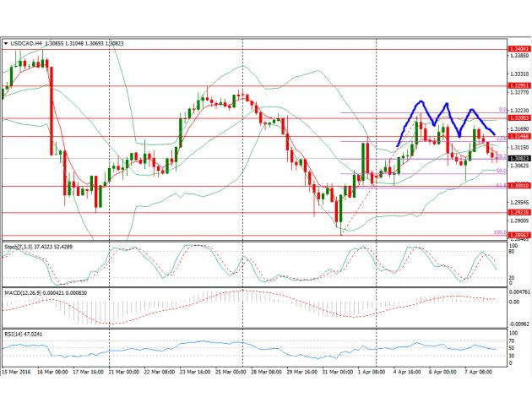This screenshot has height=414, width=532.
Task: Click the Fibonacci 100.0 level label
Action: click(x=498, y=232)
